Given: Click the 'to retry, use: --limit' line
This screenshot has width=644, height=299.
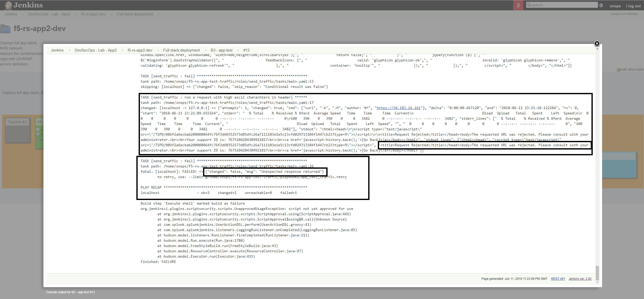Looking at the screenshot, I should pyautogui.click(x=252, y=177).
